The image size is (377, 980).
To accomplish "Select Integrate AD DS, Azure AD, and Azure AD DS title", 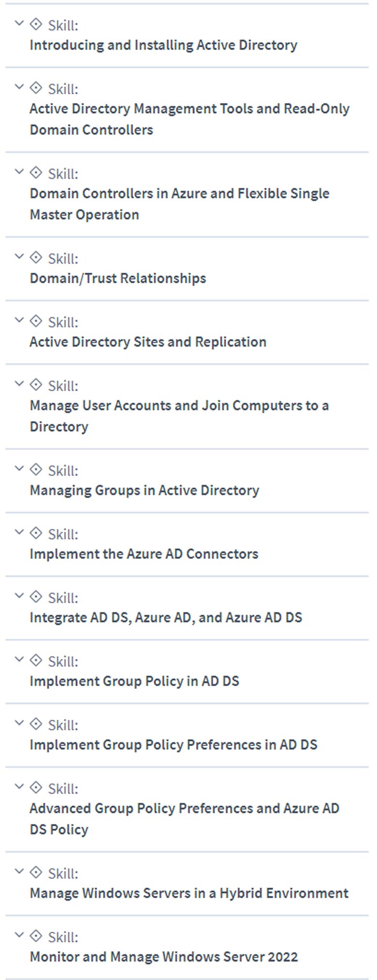I will [166, 618].
